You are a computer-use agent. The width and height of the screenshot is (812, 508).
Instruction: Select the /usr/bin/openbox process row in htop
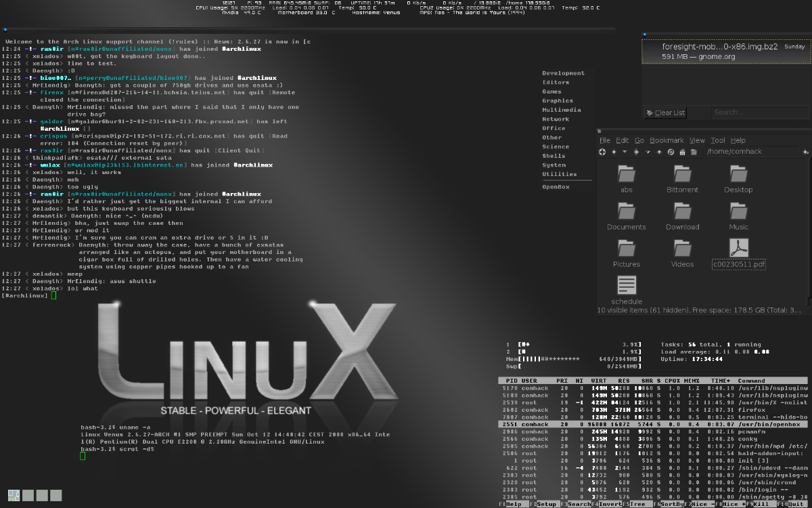pyautogui.click(x=653, y=424)
